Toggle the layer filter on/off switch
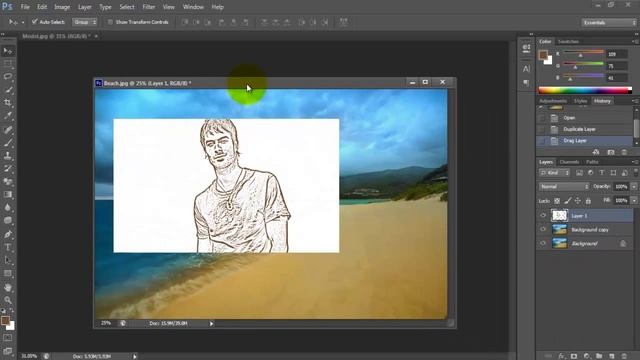The image size is (640, 360). pyautogui.click(x=636, y=173)
